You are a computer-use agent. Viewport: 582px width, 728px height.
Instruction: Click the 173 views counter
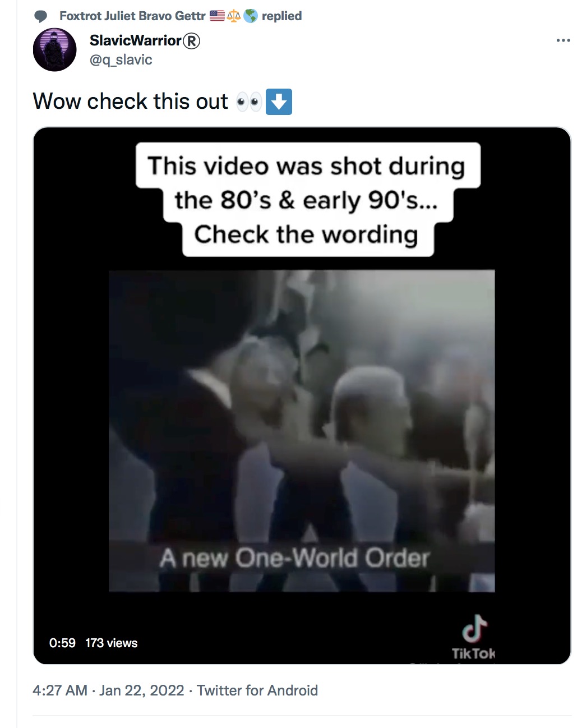(x=112, y=643)
